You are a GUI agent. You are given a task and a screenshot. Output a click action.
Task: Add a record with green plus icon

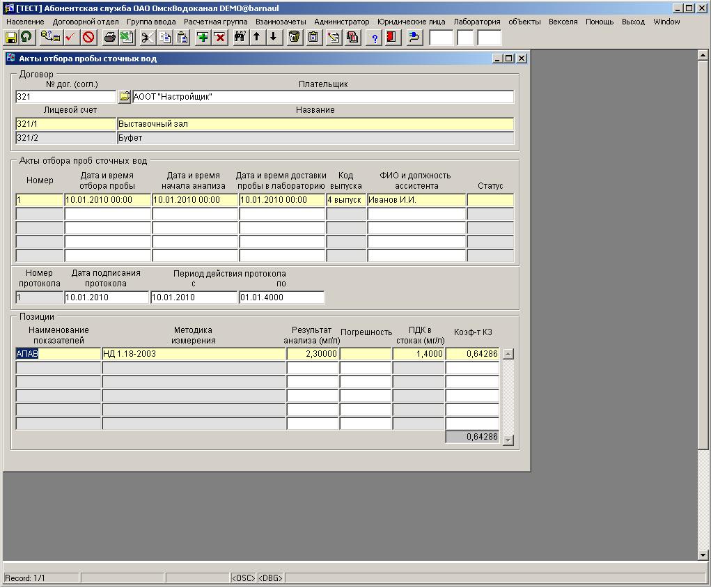coord(203,38)
